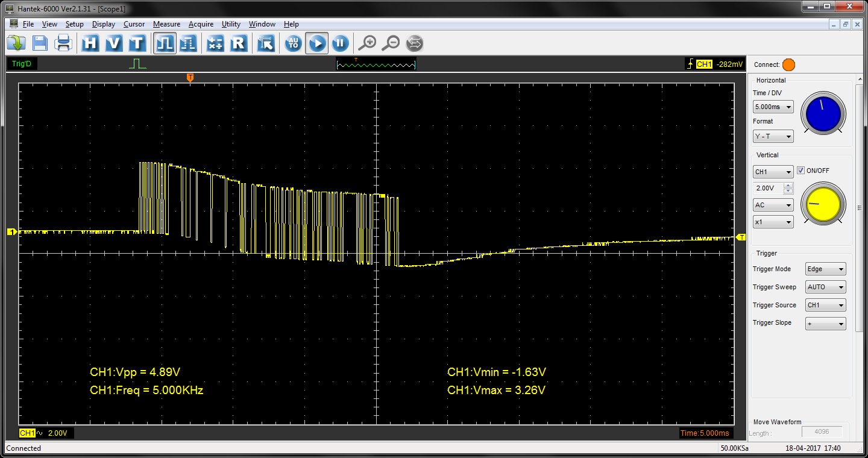This screenshot has width=868, height=458.
Task: Click the save floppy disk icon
Action: point(40,43)
